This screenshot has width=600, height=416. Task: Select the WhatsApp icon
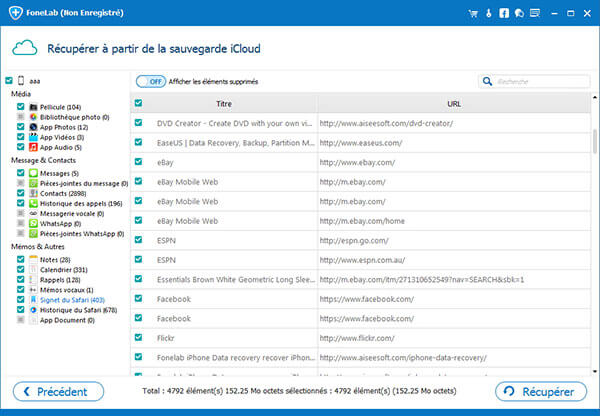click(x=33, y=223)
